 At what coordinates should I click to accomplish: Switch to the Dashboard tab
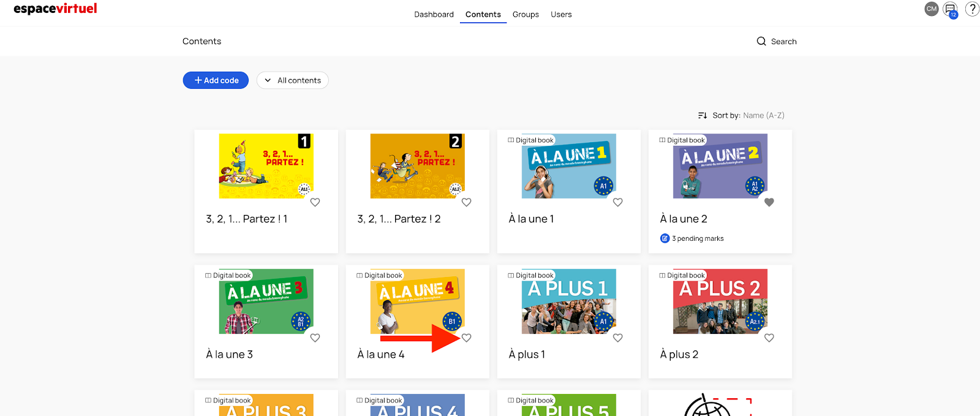(434, 15)
